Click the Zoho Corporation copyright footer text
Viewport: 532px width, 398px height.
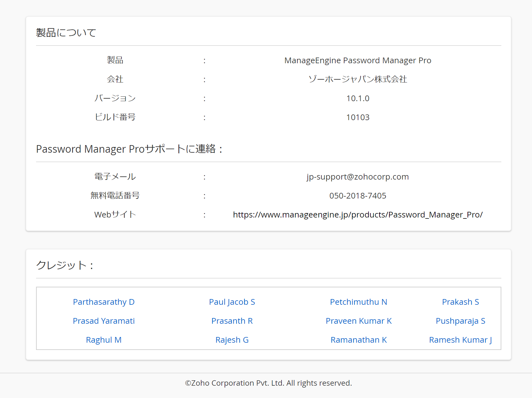268,383
